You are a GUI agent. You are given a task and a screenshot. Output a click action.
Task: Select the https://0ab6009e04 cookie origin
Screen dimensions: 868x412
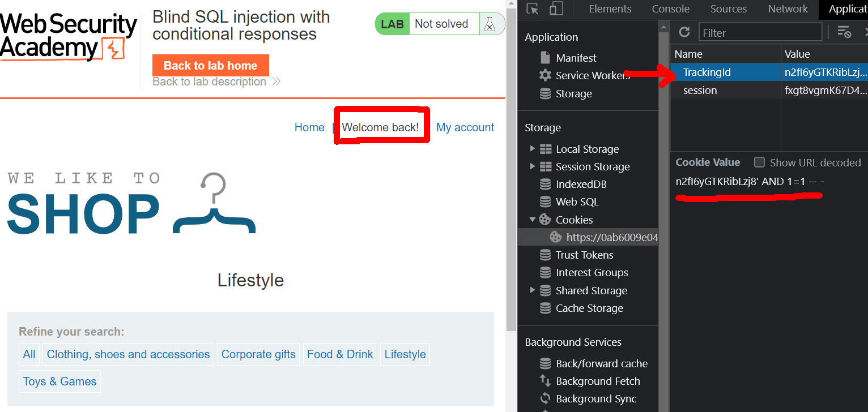pos(612,237)
